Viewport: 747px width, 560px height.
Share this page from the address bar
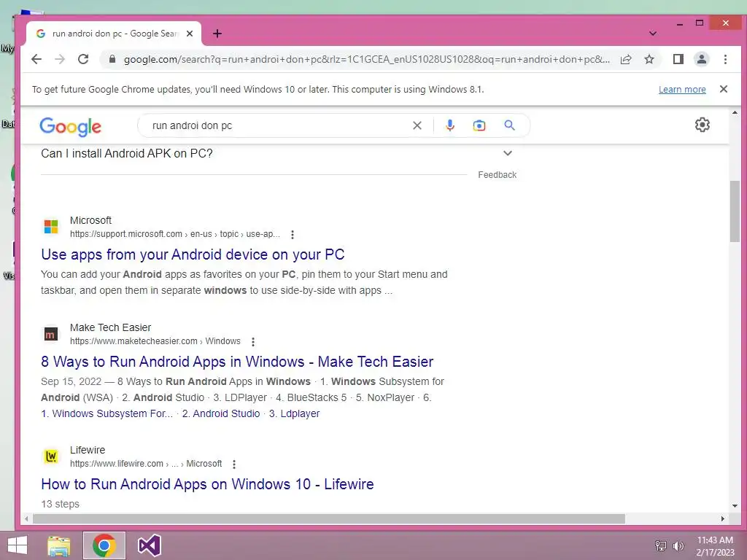(x=626, y=59)
